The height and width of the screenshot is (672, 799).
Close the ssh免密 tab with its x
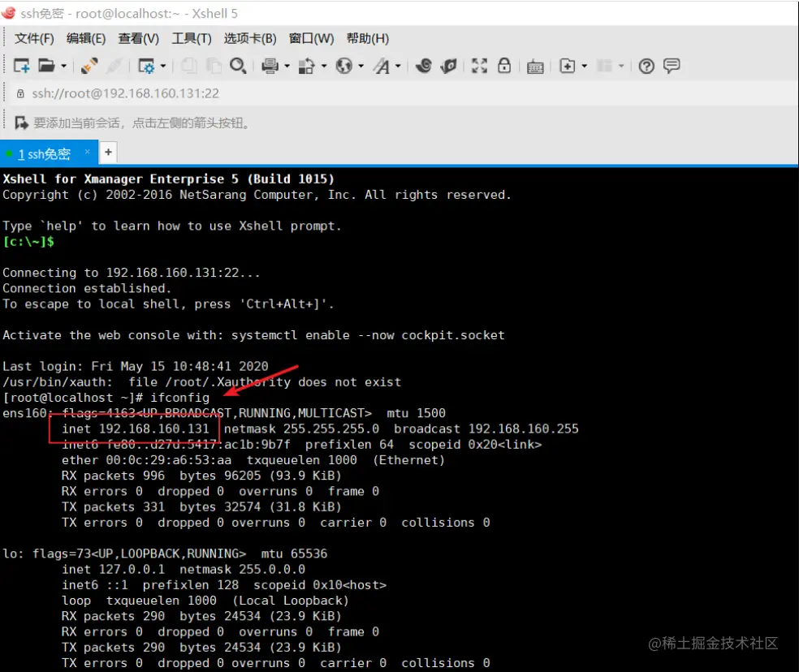tap(87, 151)
